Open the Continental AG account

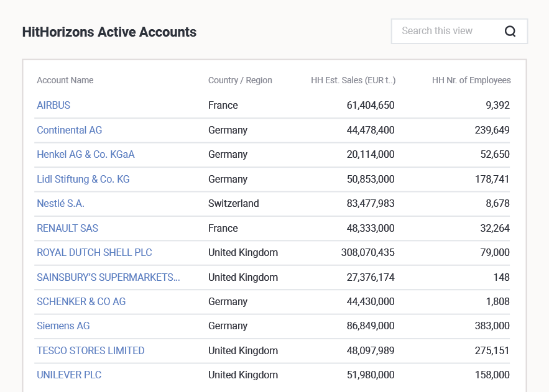click(x=70, y=130)
